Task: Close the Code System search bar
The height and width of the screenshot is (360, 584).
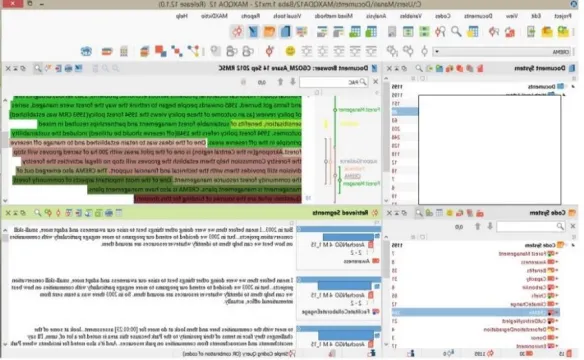Action: click(x=573, y=226)
